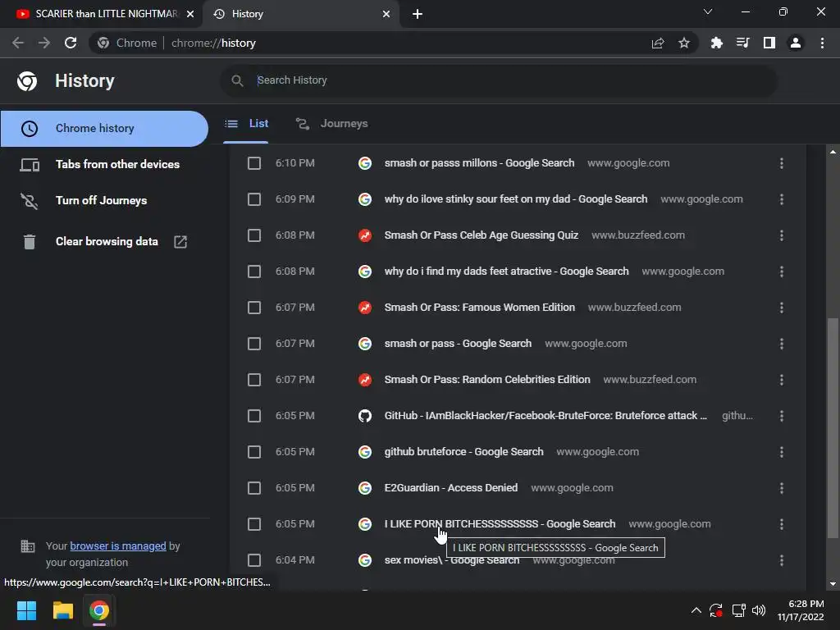840x630 pixels.
Task: Go back using the browser back arrow
Action: (18, 43)
